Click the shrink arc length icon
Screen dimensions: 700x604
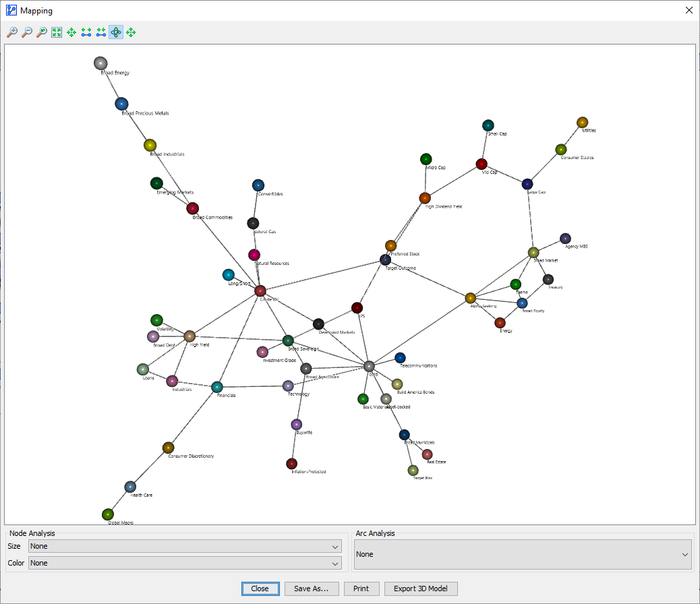tap(101, 32)
